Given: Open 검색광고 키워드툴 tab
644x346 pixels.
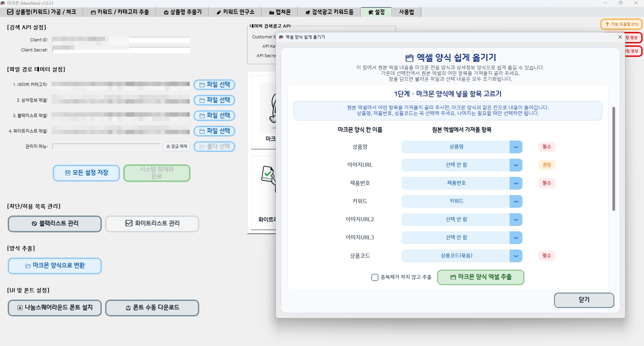Looking at the screenshot, I should click(x=329, y=12).
